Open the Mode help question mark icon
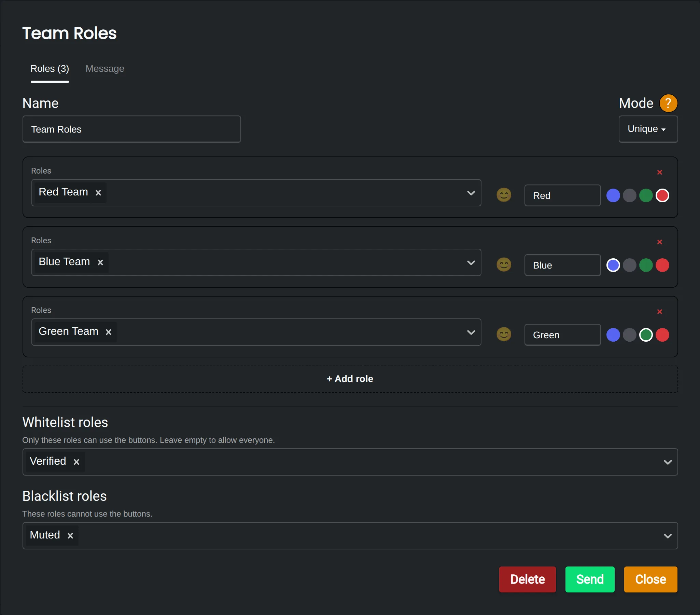 668,103
